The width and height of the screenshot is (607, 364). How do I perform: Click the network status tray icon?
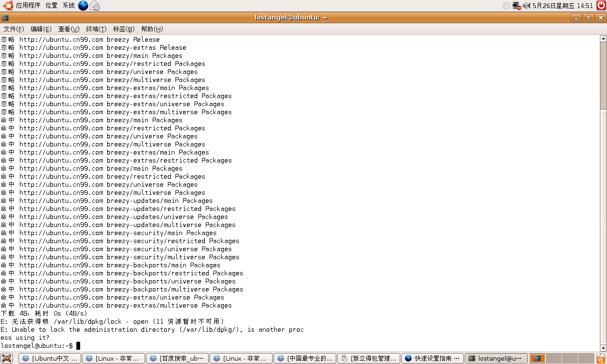click(x=516, y=6)
